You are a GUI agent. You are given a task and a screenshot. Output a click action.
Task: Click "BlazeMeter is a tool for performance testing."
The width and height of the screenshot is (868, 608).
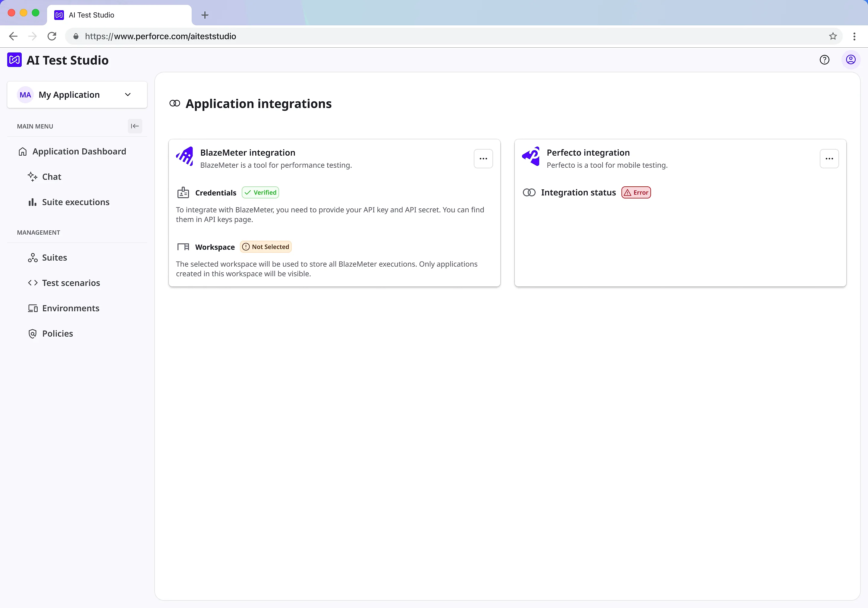tap(276, 165)
